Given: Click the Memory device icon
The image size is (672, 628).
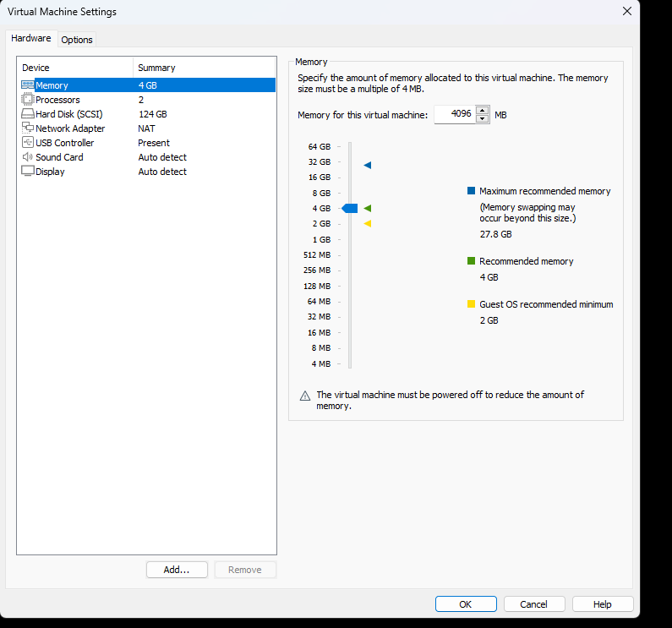Looking at the screenshot, I should [28, 85].
